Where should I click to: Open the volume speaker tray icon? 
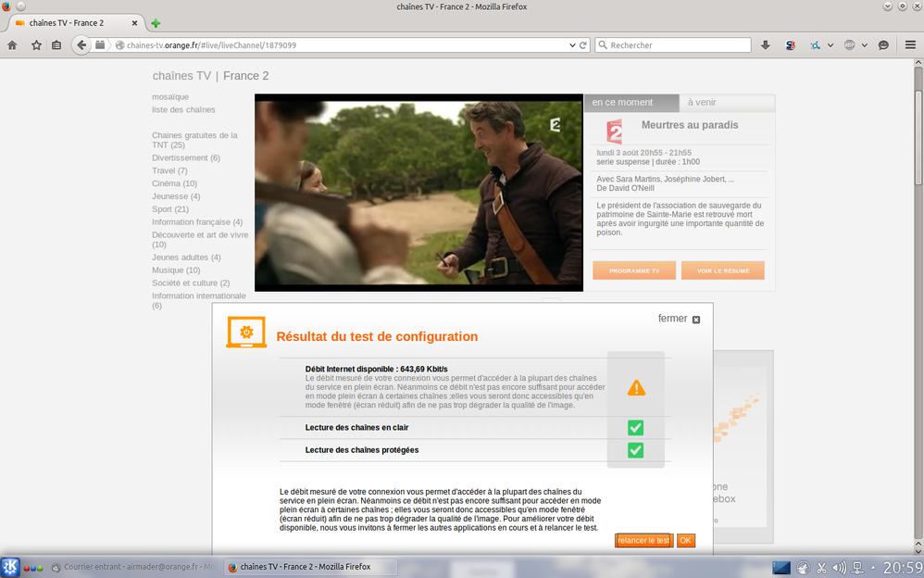pyautogui.click(x=839, y=568)
